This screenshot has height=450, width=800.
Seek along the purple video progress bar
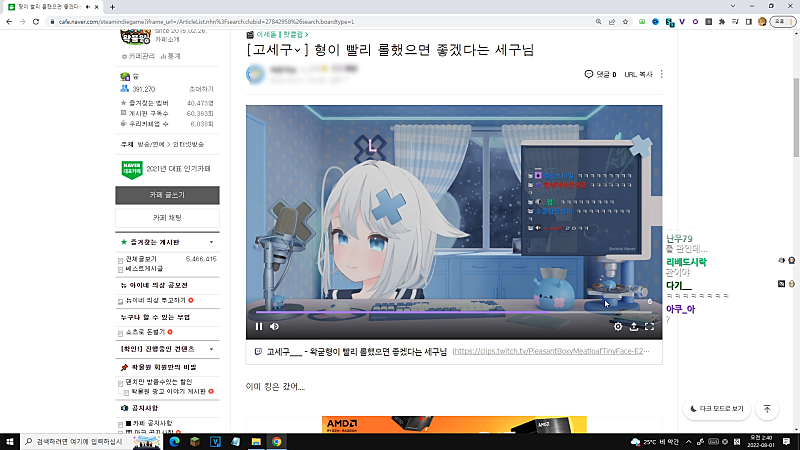[454, 312]
